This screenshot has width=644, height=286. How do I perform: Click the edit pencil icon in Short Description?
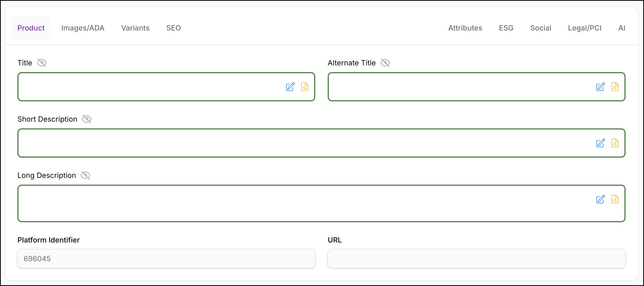601,143
